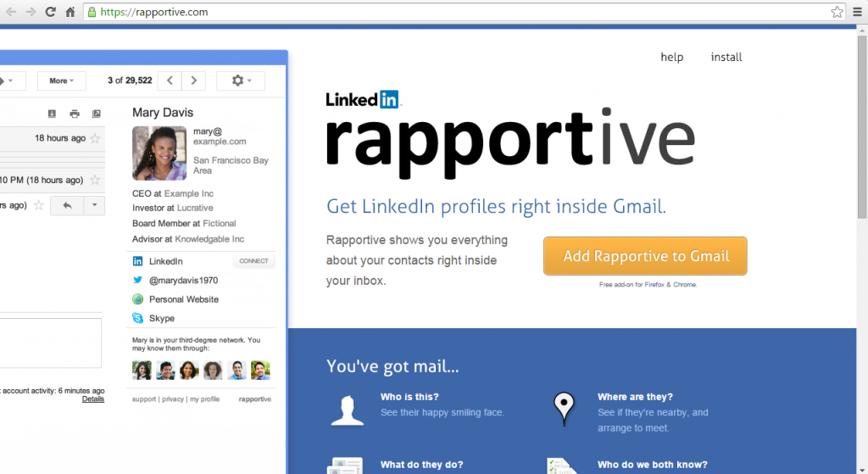This screenshot has width=868, height=474.
Task: Open the support footer link
Action: coord(144,399)
